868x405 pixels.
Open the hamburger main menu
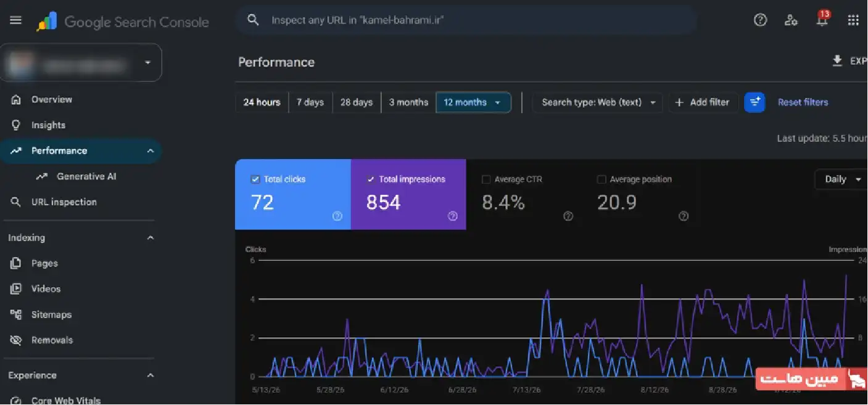pyautogui.click(x=15, y=20)
